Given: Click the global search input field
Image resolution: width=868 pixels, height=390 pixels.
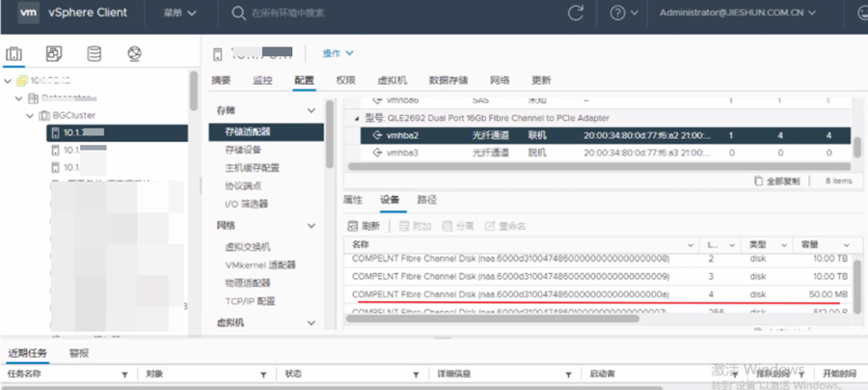Looking at the screenshot, I should [386, 14].
